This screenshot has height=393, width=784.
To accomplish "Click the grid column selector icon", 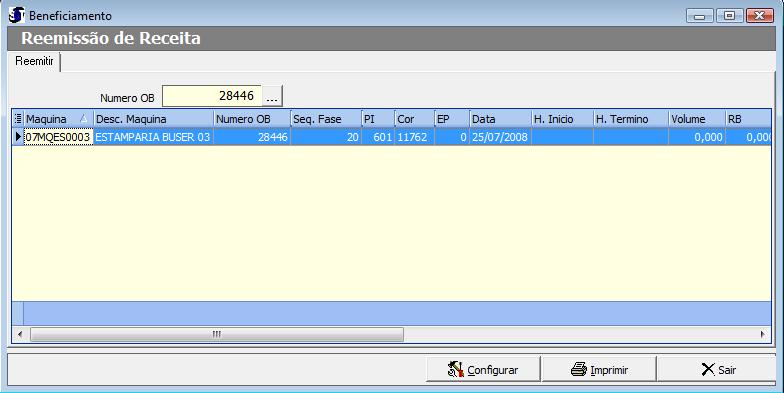I will tap(18, 119).
